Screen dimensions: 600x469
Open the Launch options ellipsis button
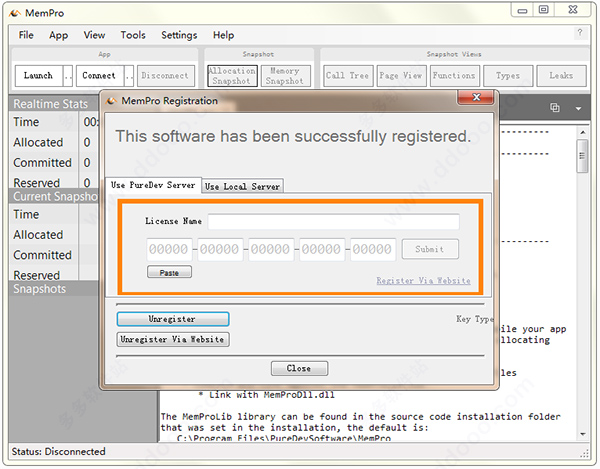click(x=68, y=76)
